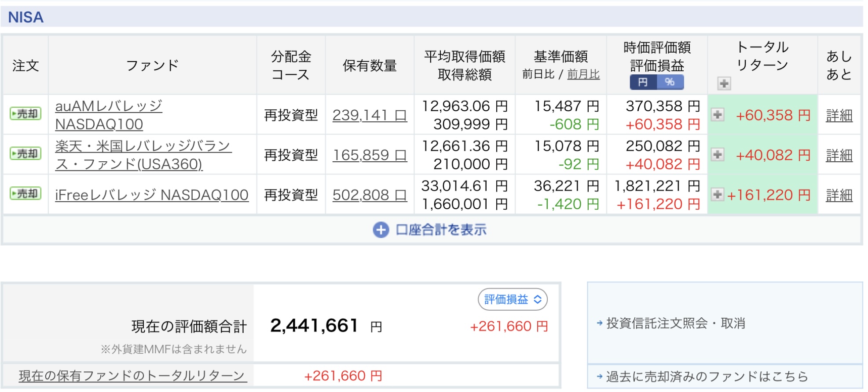Image resolution: width=868 pixels, height=392 pixels.
Task: Open 詳細 link for iFree row
Action: (x=839, y=195)
